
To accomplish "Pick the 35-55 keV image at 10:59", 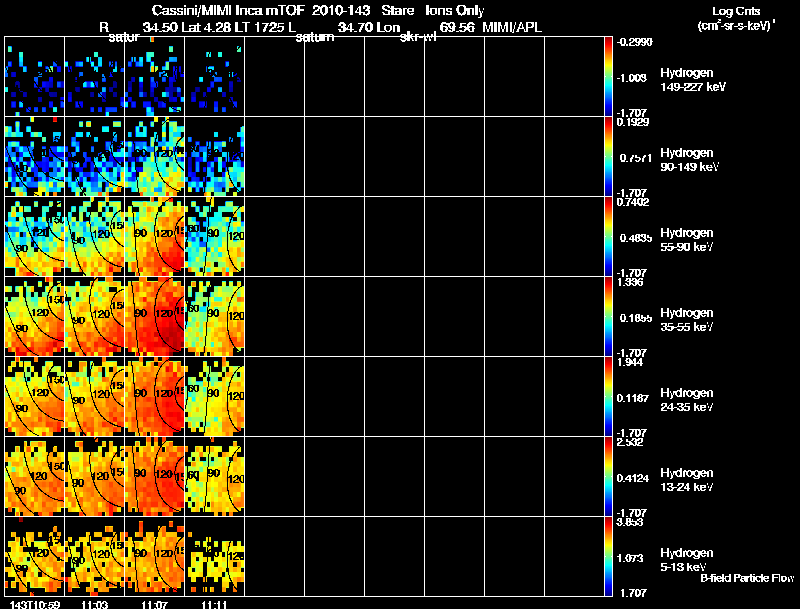I will [35, 317].
